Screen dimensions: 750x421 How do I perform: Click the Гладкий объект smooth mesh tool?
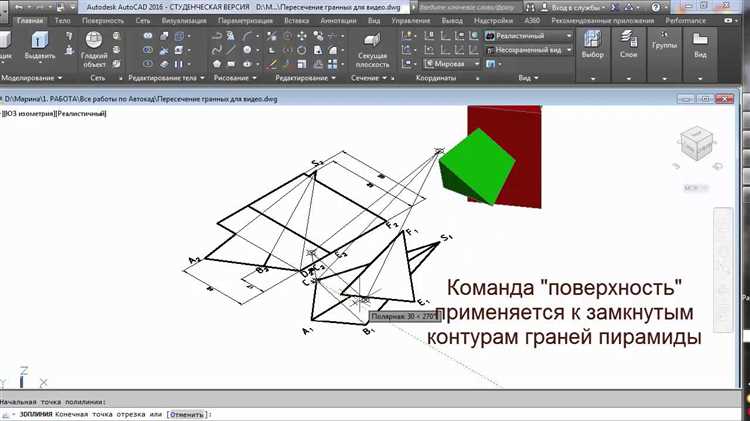coord(94,50)
